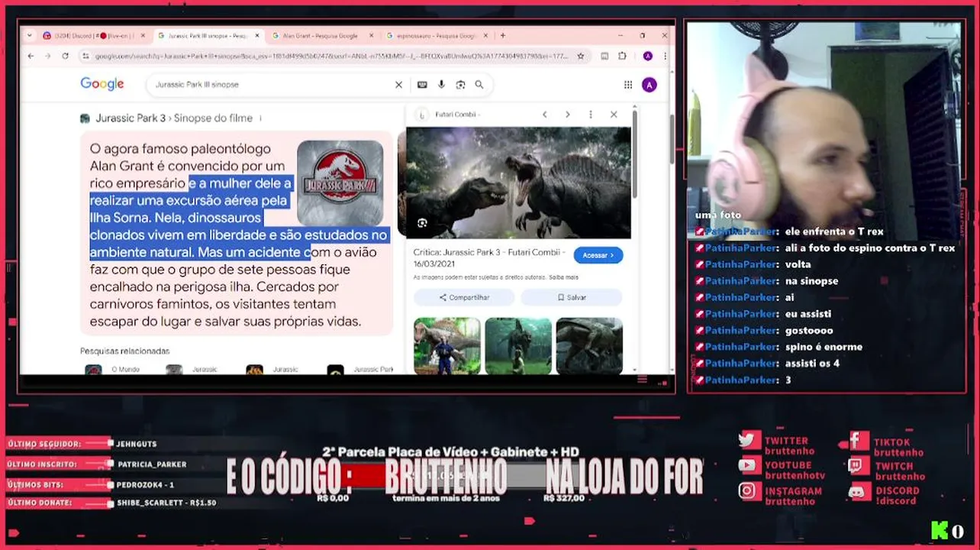Viewport: 980px width, 550px height.
Task: Click the Futari Combii source name
Action: 457,115
